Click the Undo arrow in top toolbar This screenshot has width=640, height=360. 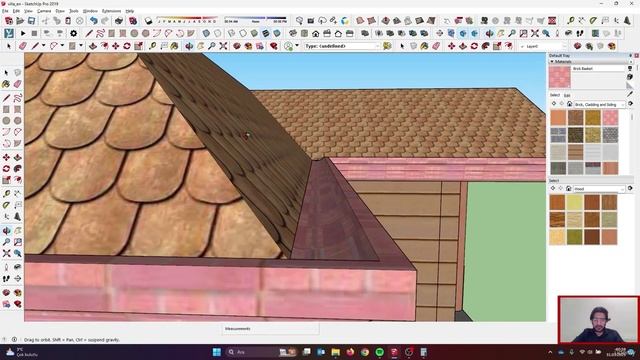(94, 20)
